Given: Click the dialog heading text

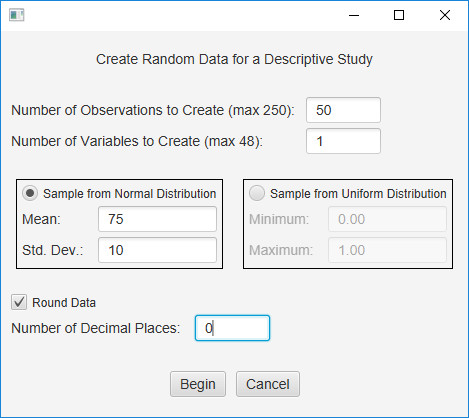Looking at the screenshot, I should tap(234, 59).
